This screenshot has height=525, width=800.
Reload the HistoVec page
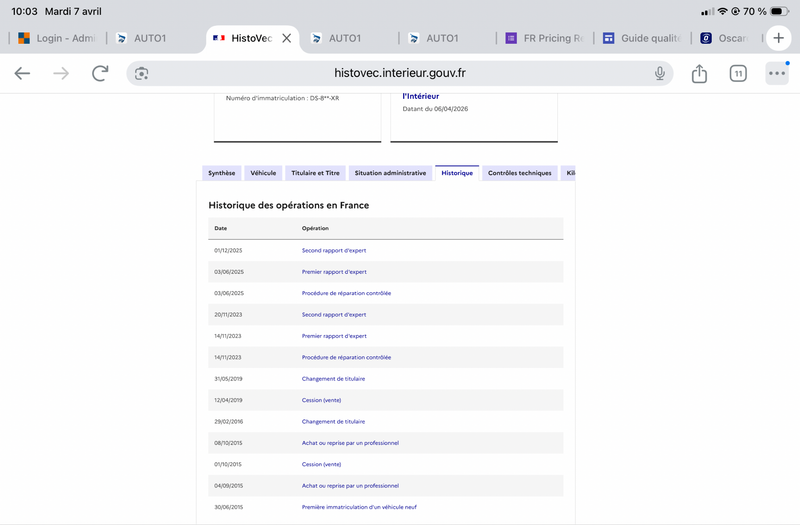100,73
